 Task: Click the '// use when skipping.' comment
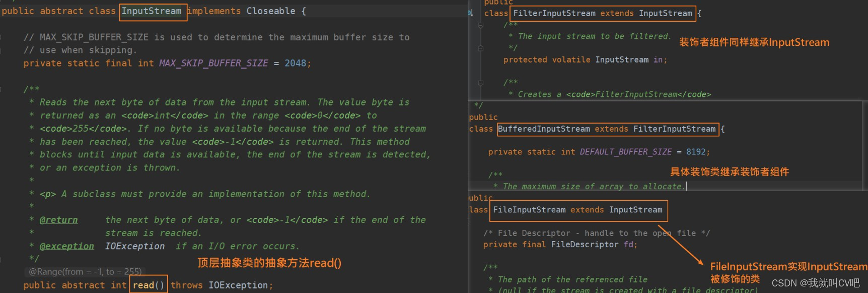tap(80, 50)
